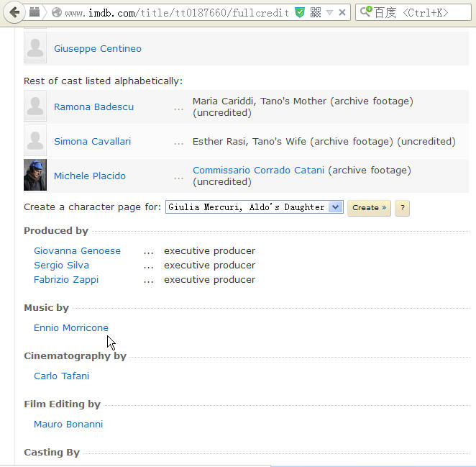Click the browser back arrow button
Screen dimensions: 476x467
point(14,12)
